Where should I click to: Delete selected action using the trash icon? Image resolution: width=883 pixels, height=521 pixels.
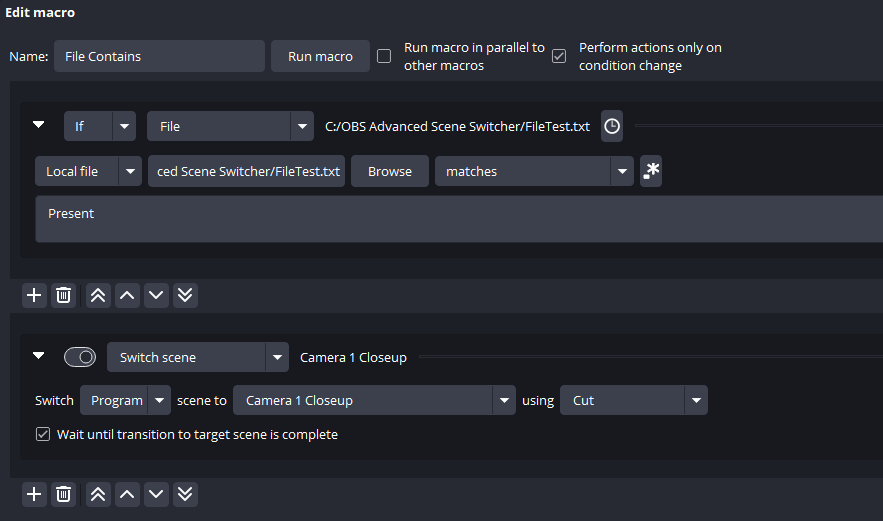coord(64,495)
